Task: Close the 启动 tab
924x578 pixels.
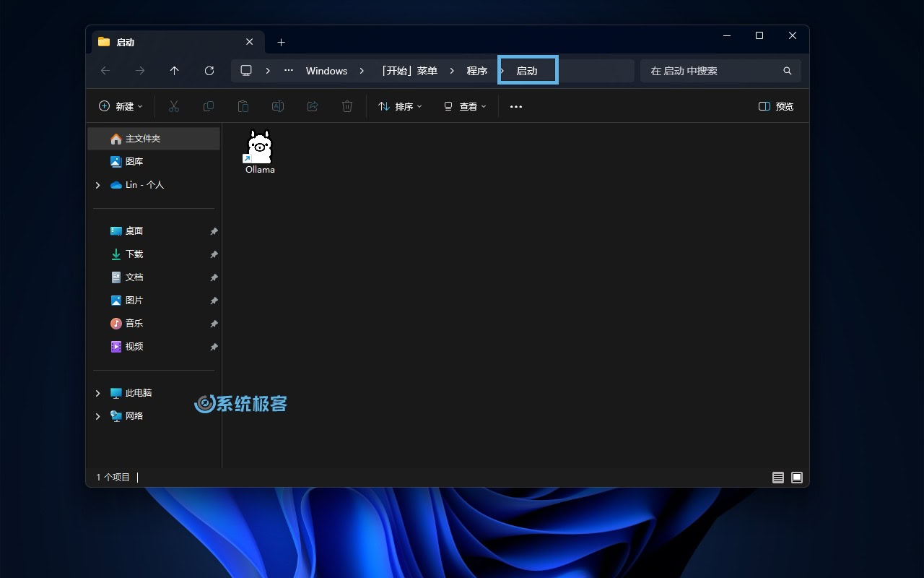Action: [249, 42]
